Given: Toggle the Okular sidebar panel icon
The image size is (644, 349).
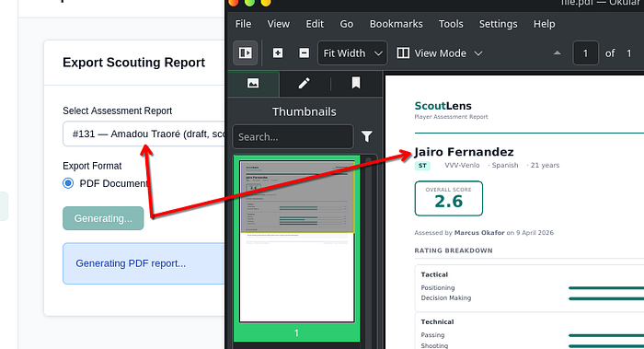Looking at the screenshot, I should pyautogui.click(x=246, y=53).
